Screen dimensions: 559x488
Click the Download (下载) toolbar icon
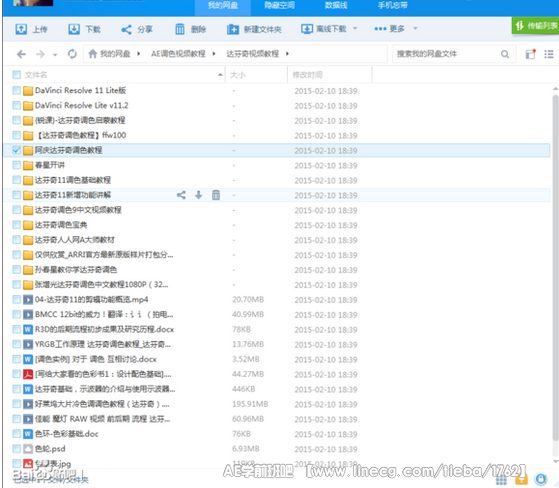click(74, 29)
